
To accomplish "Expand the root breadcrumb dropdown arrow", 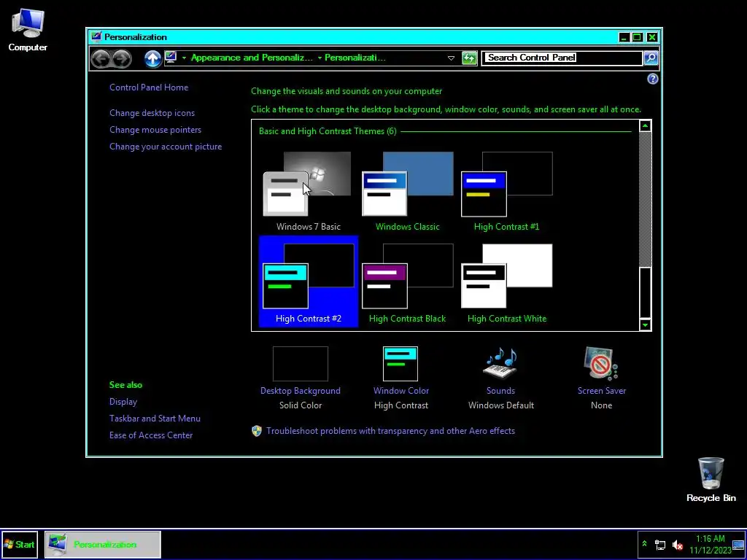I will point(184,58).
